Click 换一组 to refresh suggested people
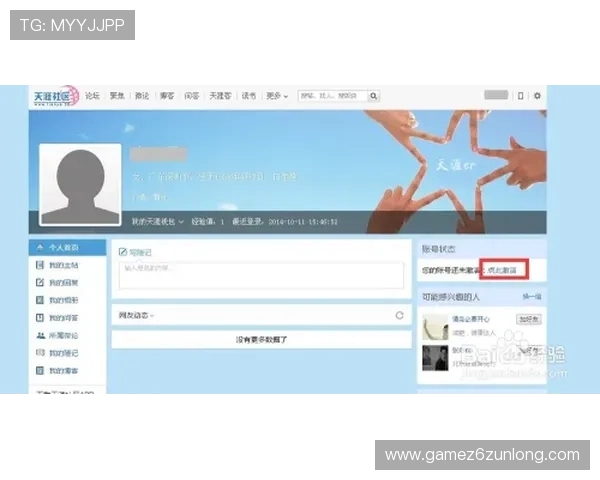 [531, 297]
